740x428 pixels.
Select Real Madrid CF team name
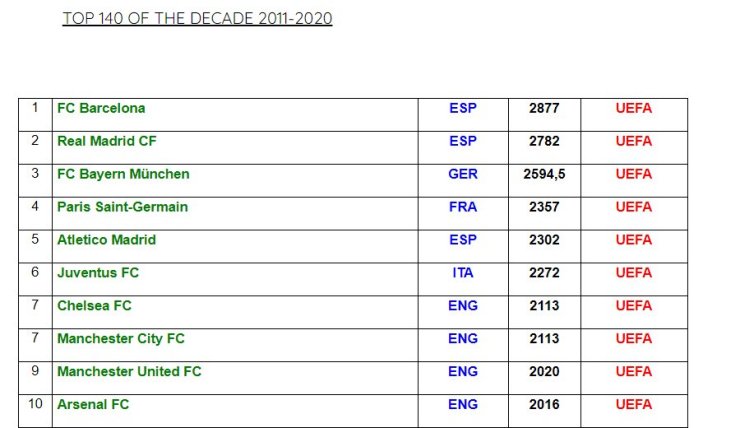pyautogui.click(x=107, y=141)
